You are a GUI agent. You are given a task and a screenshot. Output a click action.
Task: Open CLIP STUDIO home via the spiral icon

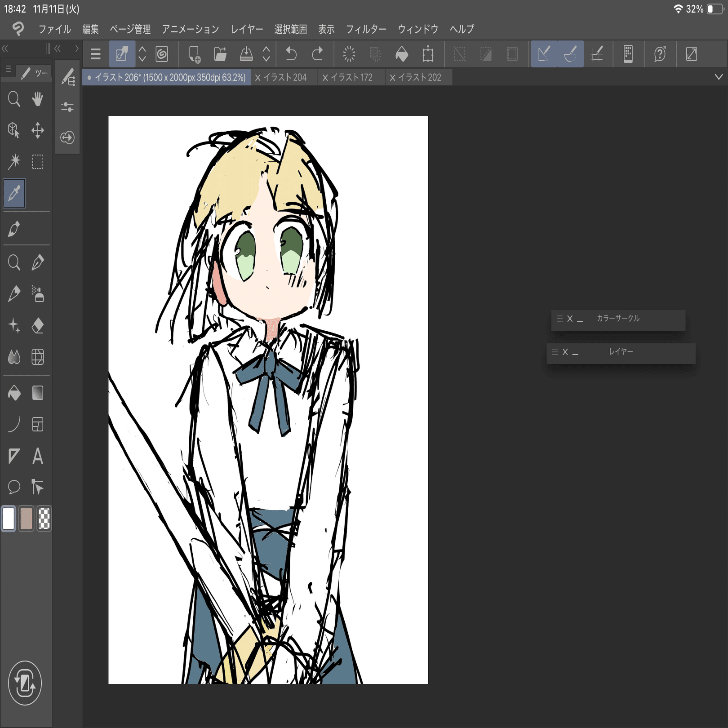click(x=162, y=54)
